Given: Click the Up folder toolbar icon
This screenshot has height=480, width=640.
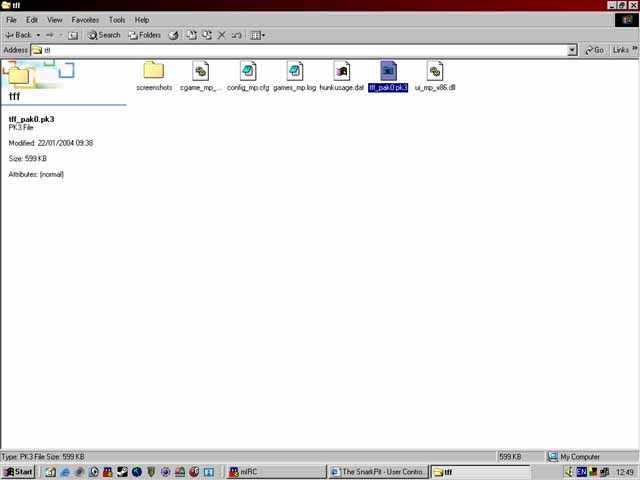Looking at the screenshot, I should [x=73, y=35].
